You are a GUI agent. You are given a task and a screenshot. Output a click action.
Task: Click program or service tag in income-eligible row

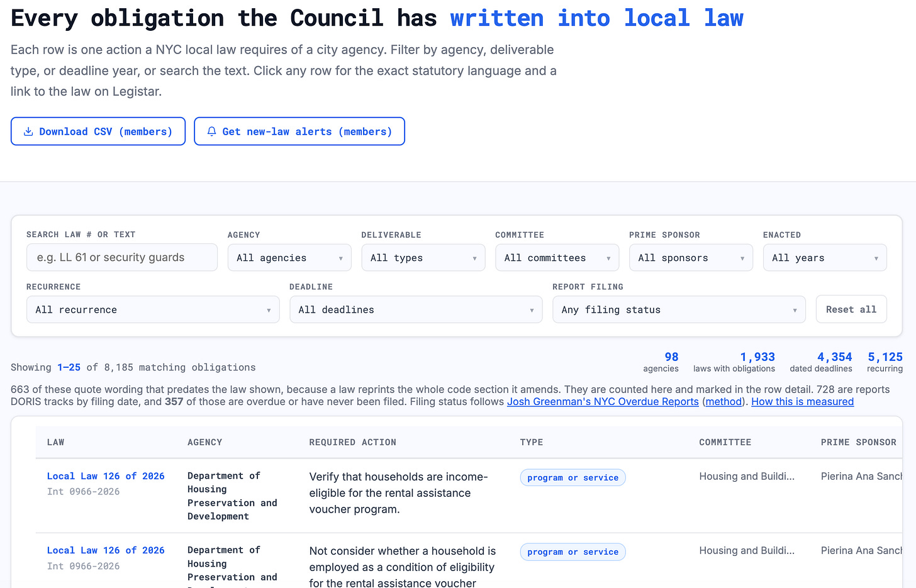(572, 477)
